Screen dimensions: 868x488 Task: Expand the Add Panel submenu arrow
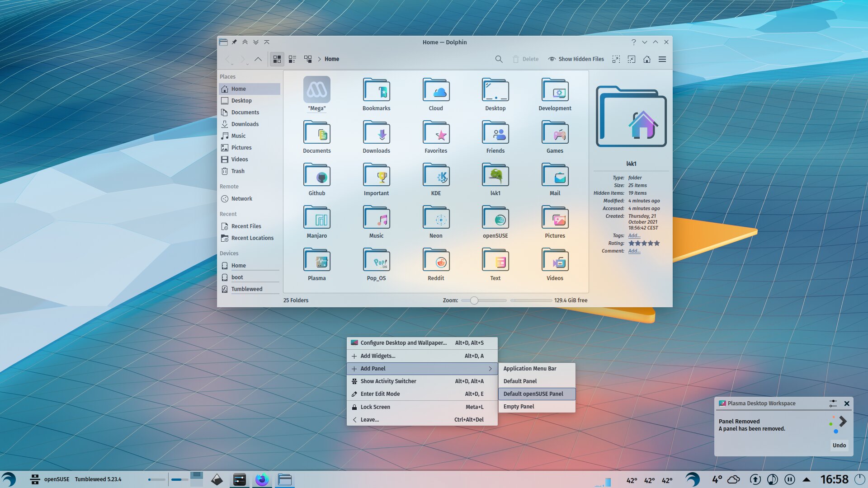490,369
